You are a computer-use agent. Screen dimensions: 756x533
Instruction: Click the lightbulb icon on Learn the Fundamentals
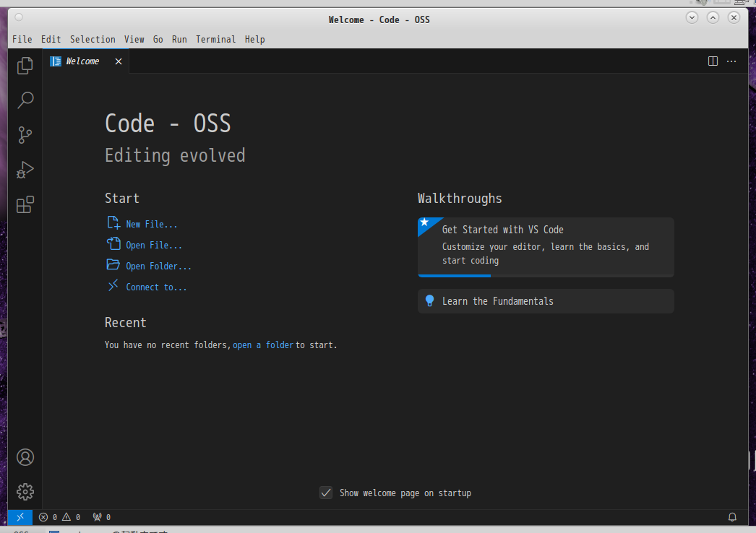pyautogui.click(x=429, y=301)
